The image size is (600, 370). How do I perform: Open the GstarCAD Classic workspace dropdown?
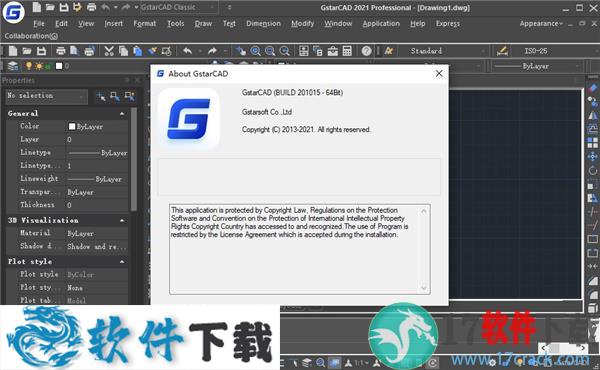pyautogui.click(x=178, y=7)
